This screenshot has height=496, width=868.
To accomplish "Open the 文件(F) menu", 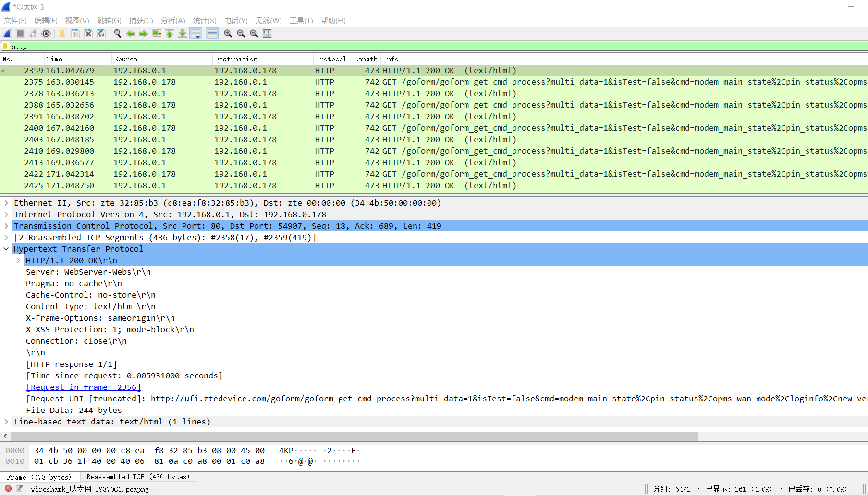I will click(x=15, y=21).
